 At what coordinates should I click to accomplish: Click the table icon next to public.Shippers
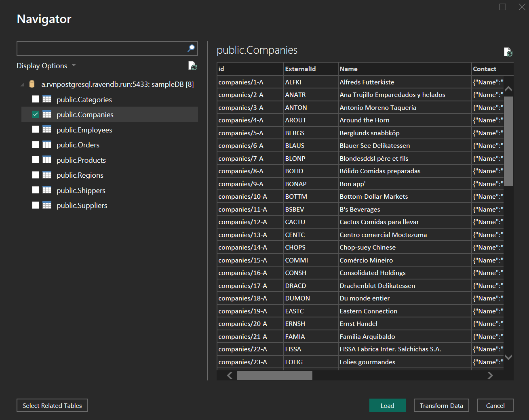[x=47, y=190]
